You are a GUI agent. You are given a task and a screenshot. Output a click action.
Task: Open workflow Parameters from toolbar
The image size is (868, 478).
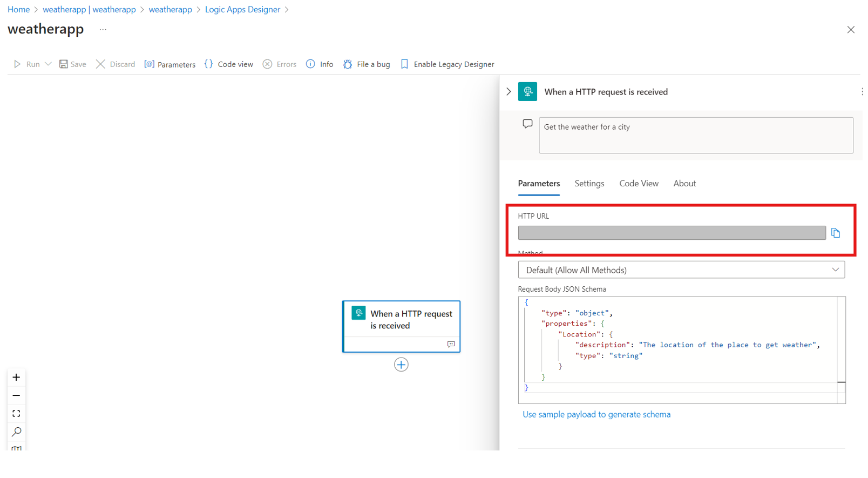point(170,64)
